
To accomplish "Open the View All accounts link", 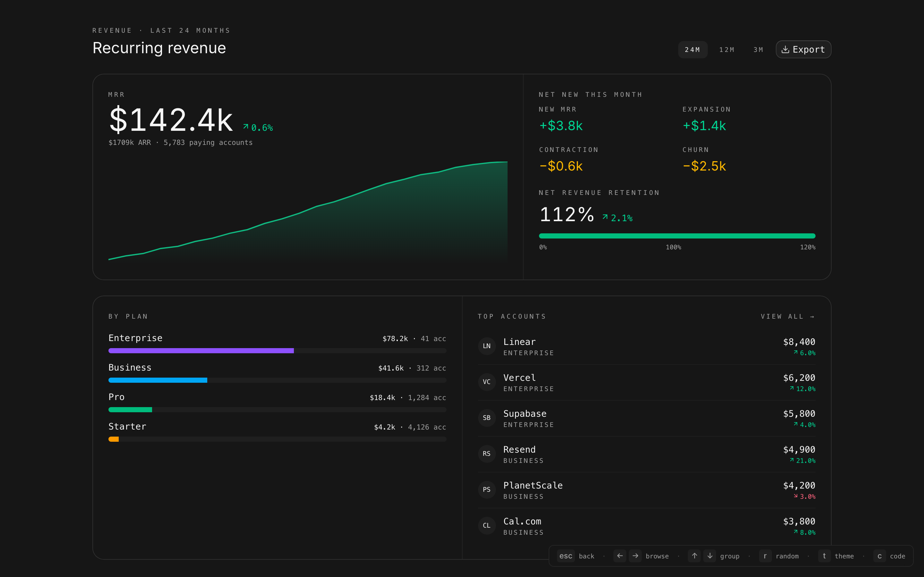I will [x=788, y=316].
